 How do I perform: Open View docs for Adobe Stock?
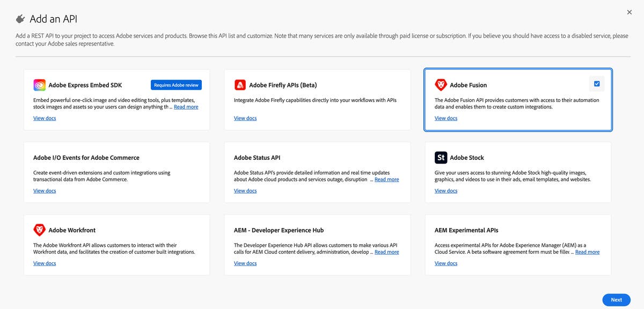[446, 190]
